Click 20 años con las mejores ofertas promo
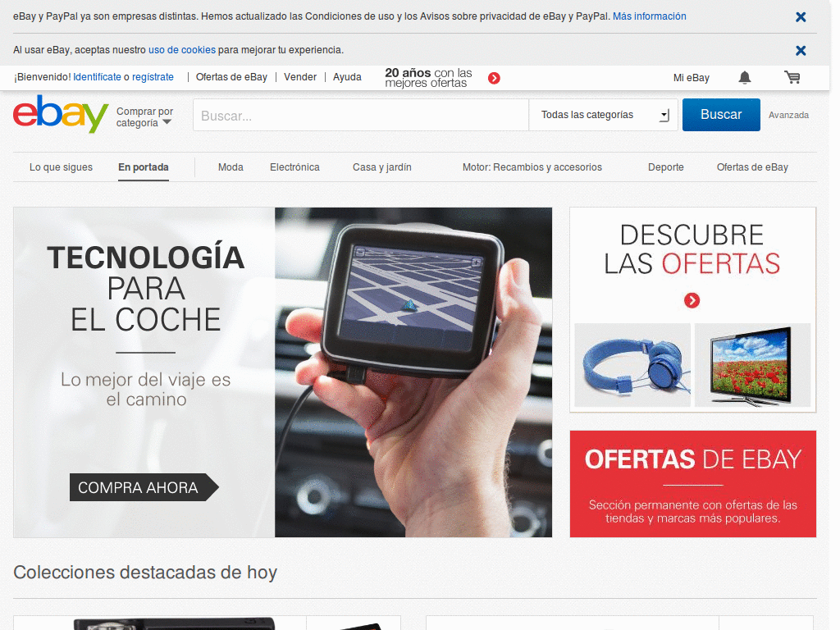The width and height of the screenshot is (840, 630). (x=428, y=78)
